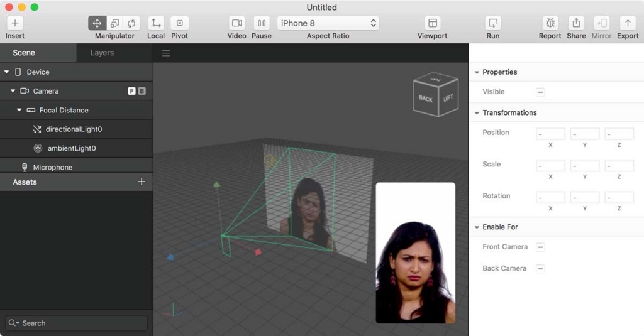Click the Report bug icon
The width and height of the screenshot is (644, 336).
[x=550, y=23]
